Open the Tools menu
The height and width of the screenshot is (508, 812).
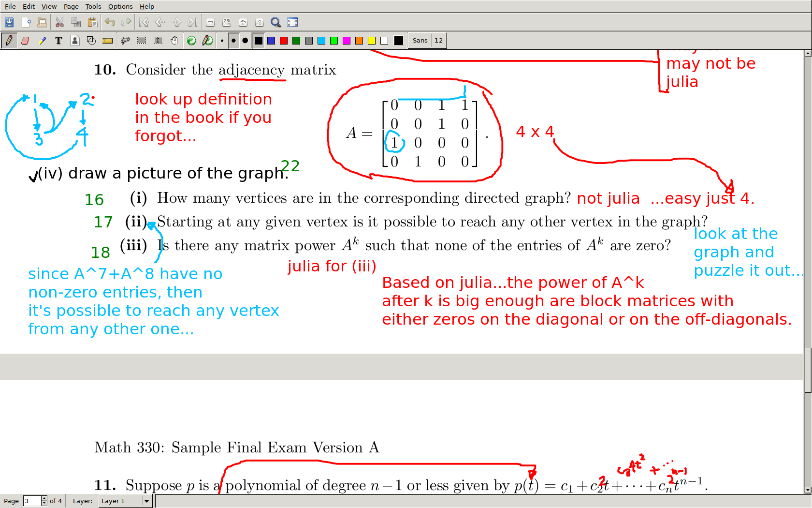coord(93,6)
